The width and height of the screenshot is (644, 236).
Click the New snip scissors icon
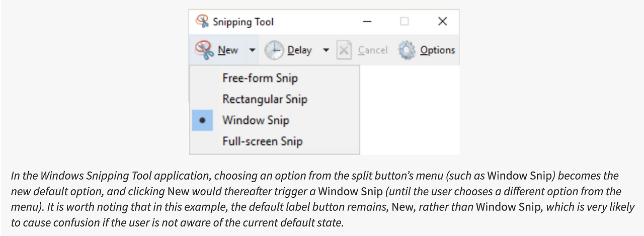[203, 50]
